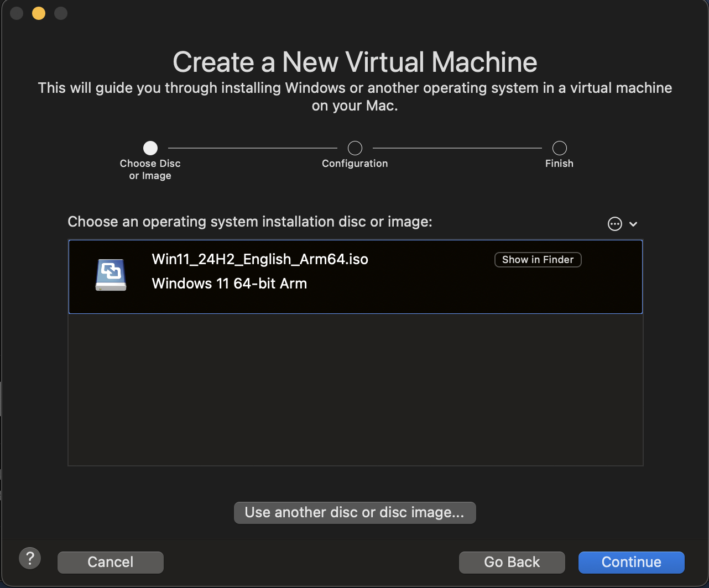
Task: Click the Configuration step label
Action: [x=355, y=164]
